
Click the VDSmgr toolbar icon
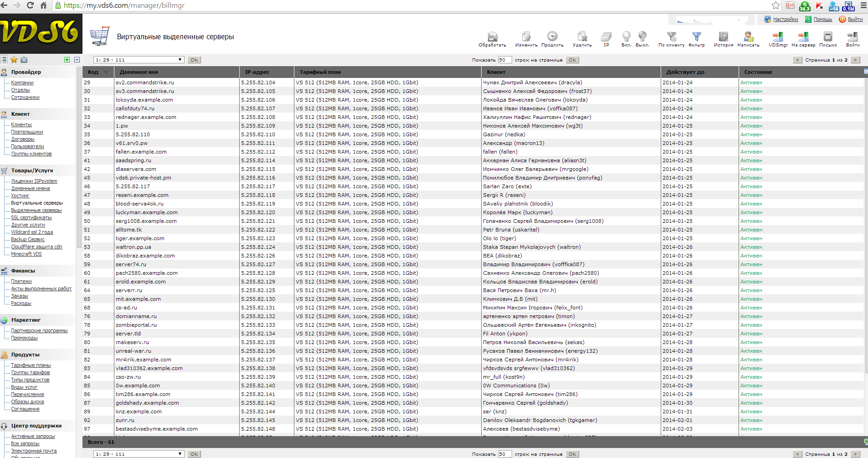point(778,37)
